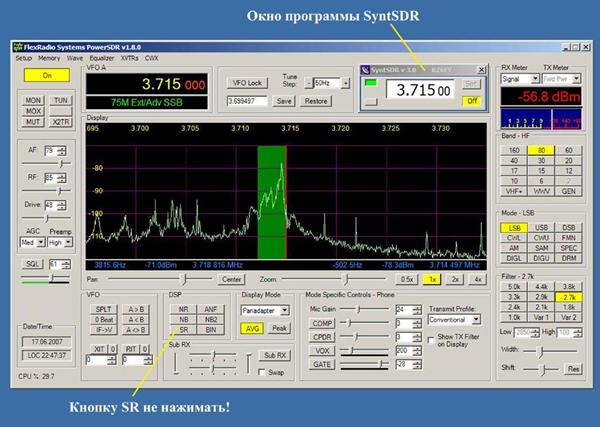Toggle the SQL squelch button

pos(33,264)
